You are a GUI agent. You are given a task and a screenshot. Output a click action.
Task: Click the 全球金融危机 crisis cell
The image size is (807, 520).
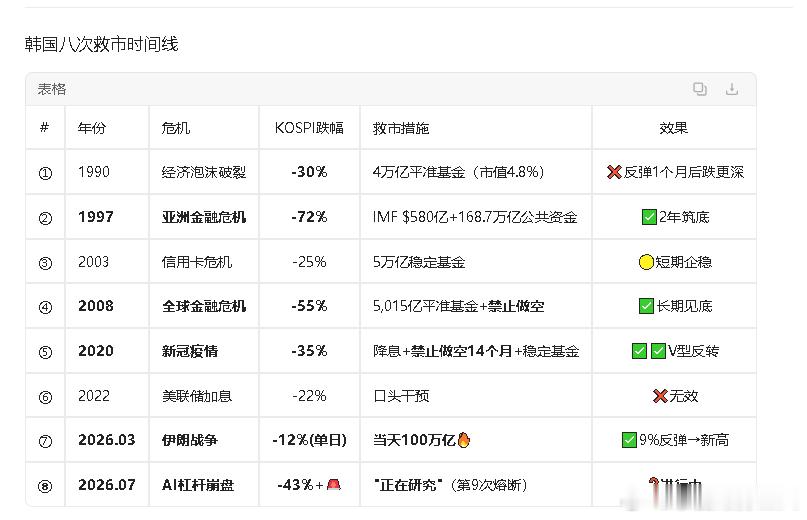point(204,306)
